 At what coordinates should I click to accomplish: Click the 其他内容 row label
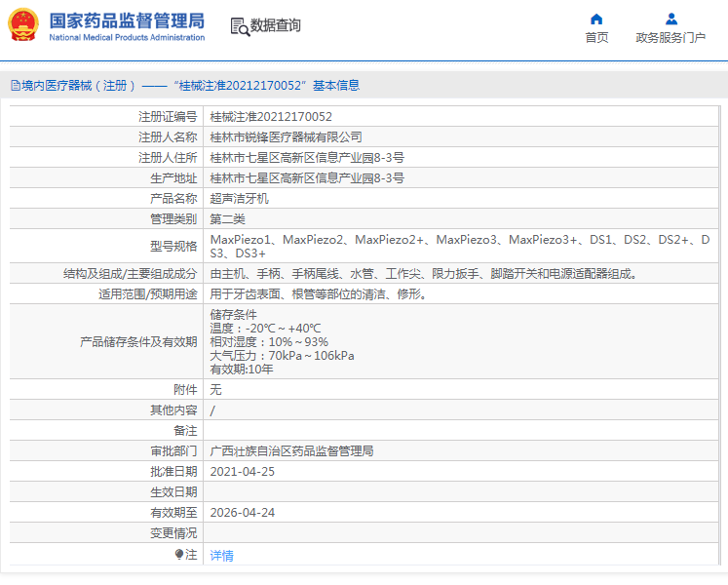pyautogui.click(x=173, y=409)
